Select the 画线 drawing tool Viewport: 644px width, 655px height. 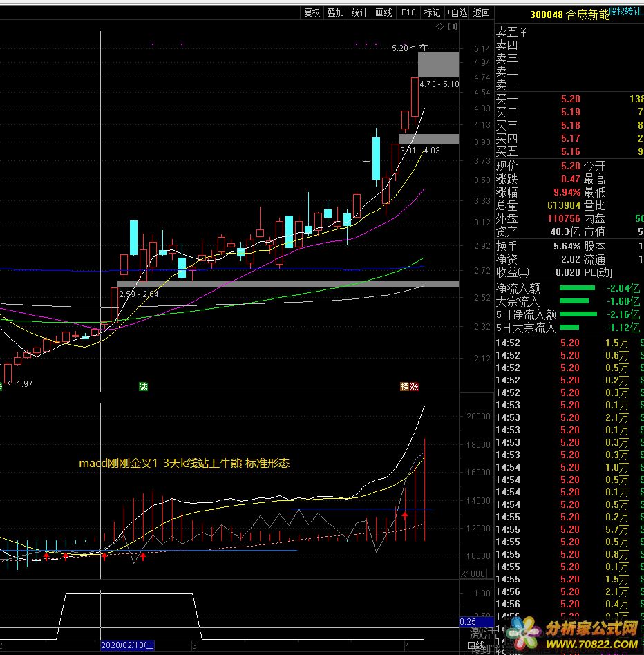coord(383,12)
